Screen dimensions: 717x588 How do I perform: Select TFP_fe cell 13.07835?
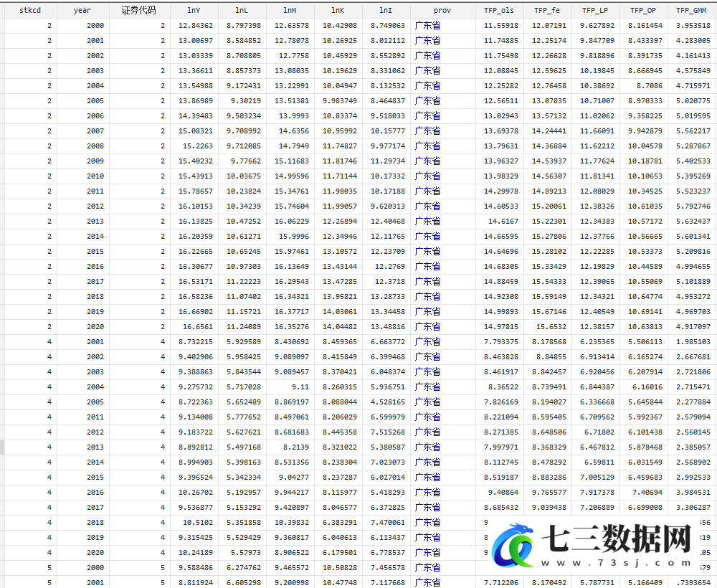tap(547, 101)
